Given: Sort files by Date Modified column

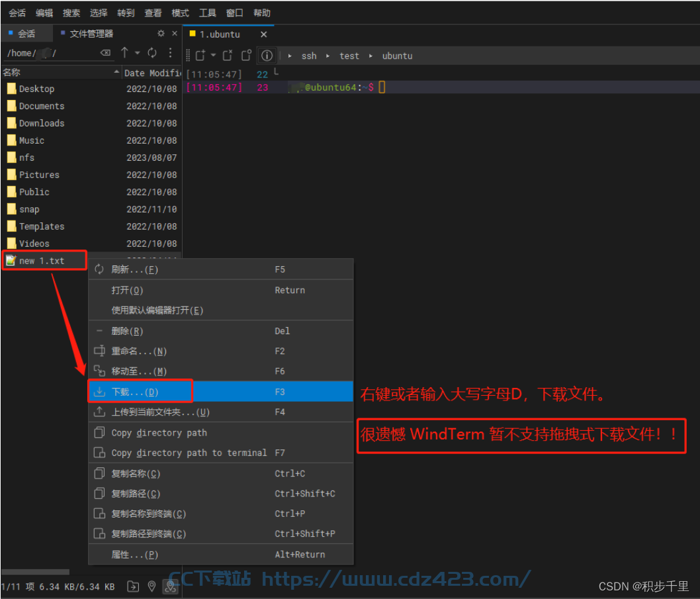Looking at the screenshot, I should coord(152,72).
